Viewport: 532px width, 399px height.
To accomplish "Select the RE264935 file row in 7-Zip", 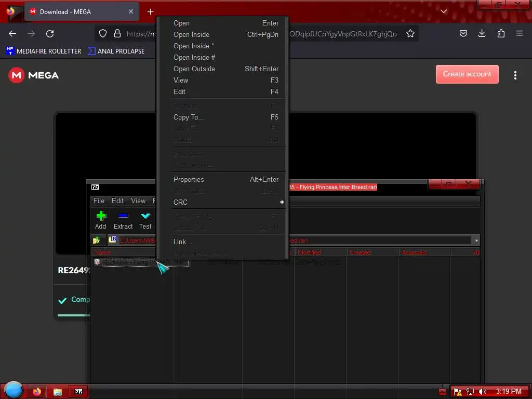I will (x=145, y=262).
